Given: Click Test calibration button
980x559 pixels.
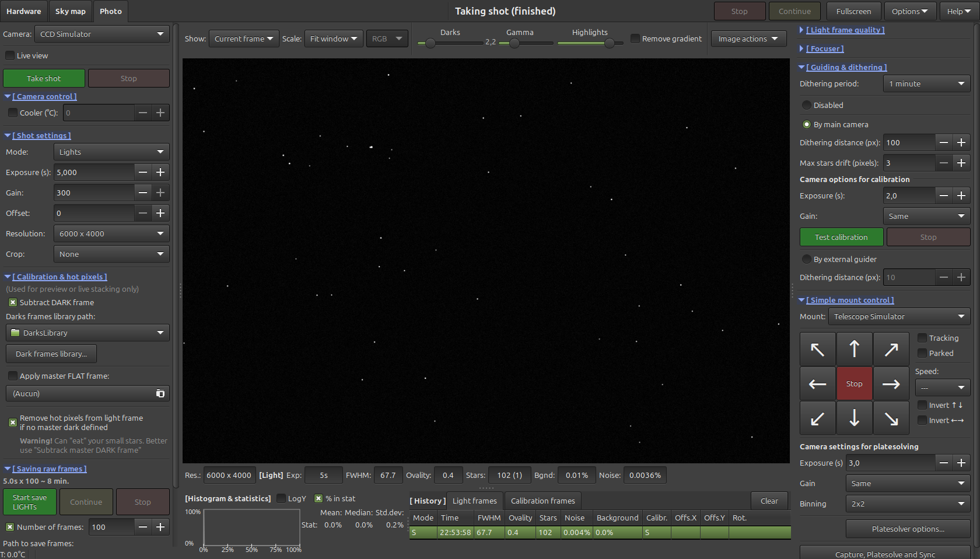Looking at the screenshot, I should [x=841, y=237].
